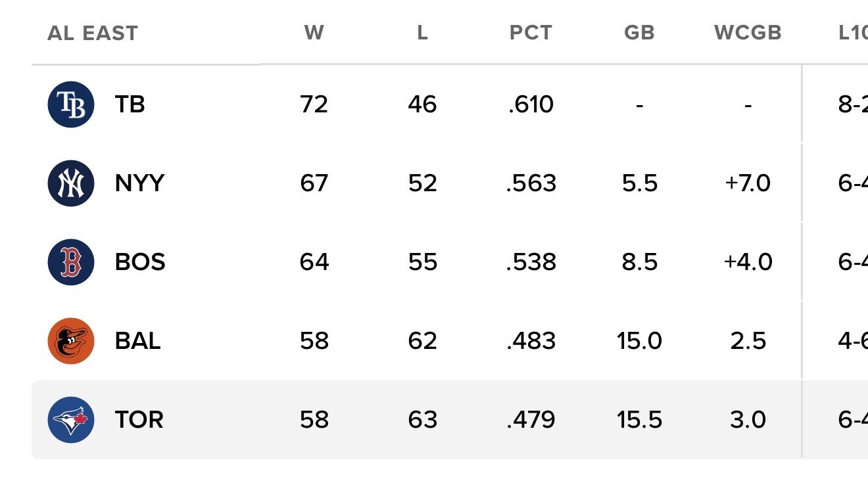868x481 pixels.
Task: Click the Baltimore Orioles logo
Action: click(x=71, y=341)
